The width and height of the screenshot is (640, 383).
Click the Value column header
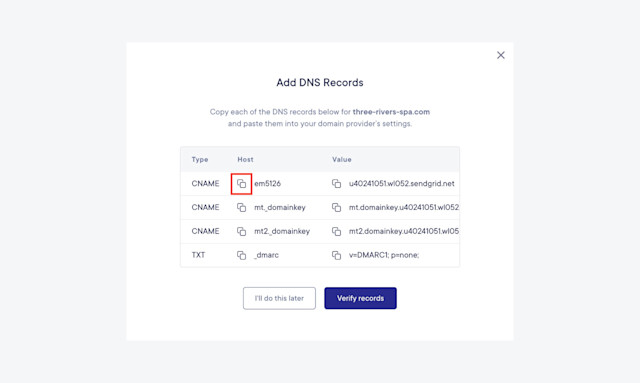[x=342, y=159]
